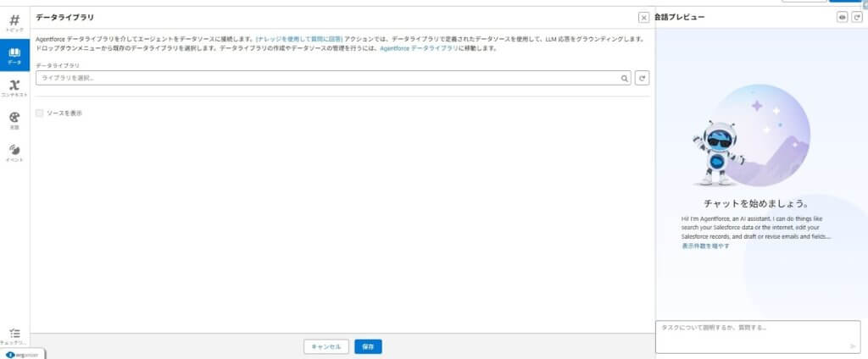Follow the ナレッジを使用して質問に回答 link
868x359 pixels.
(299, 39)
